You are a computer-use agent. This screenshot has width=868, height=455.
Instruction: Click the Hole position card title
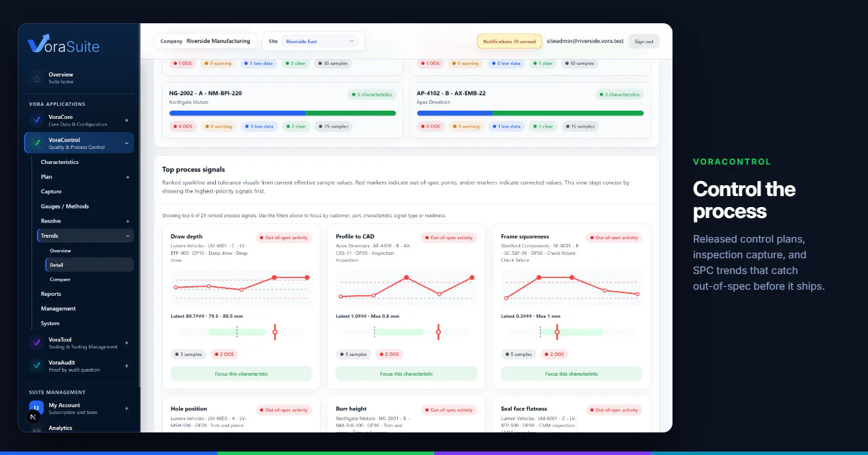coord(189,409)
